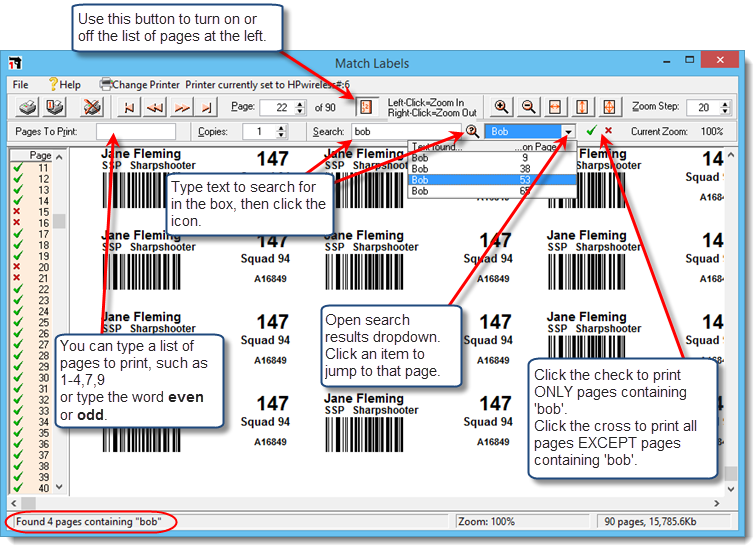This screenshot has width=754, height=546.
Task: Toggle the green check on page 30
Action: point(18,378)
